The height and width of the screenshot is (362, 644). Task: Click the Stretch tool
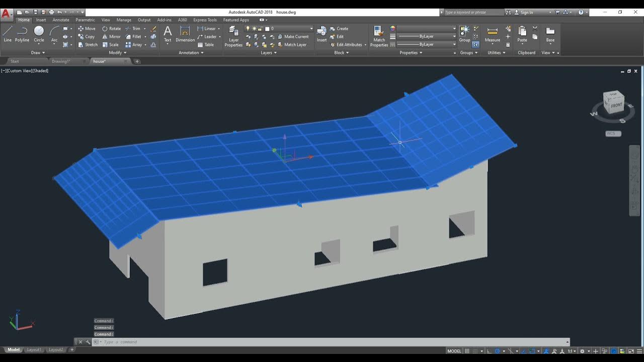88,45
